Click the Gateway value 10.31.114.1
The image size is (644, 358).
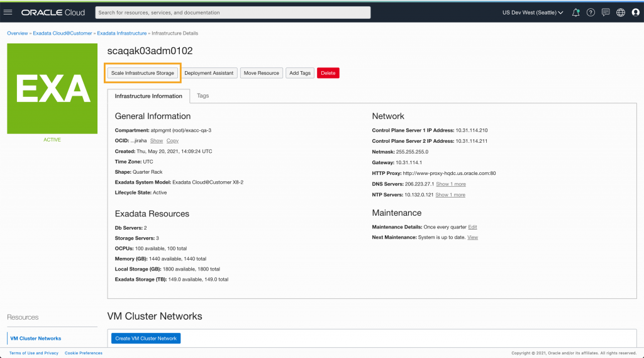click(x=409, y=162)
